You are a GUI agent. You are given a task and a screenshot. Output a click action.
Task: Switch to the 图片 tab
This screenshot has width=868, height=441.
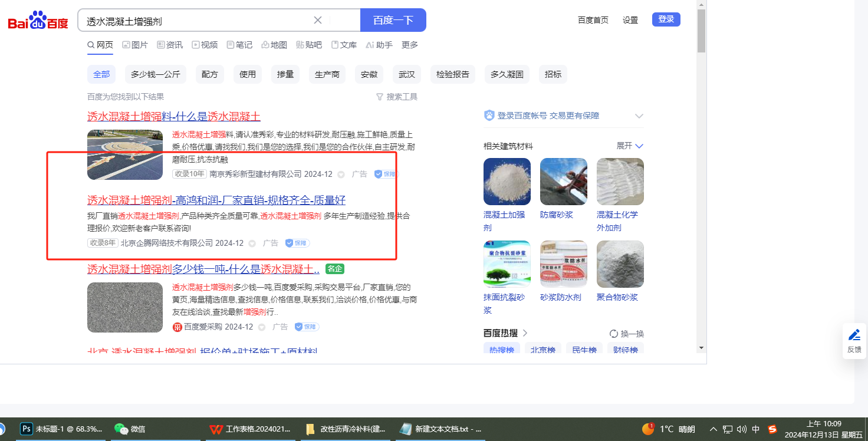[x=135, y=45]
